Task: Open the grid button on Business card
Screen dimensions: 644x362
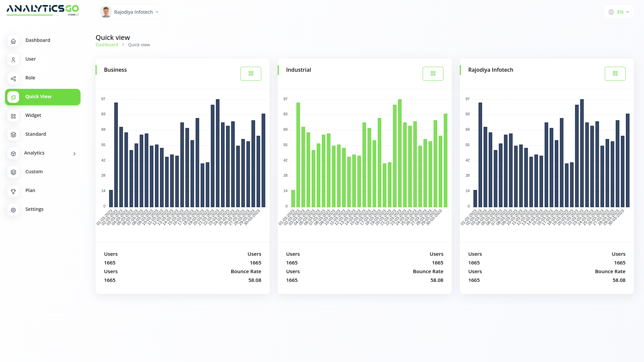Action: tap(251, 74)
